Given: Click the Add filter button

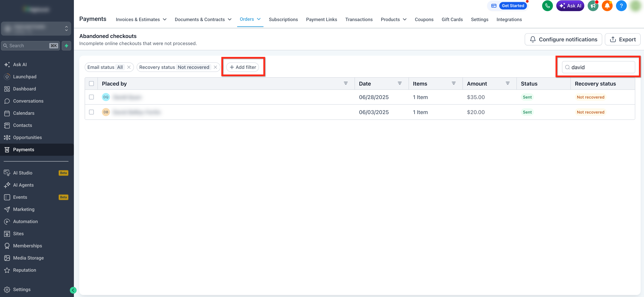Looking at the screenshot, I should [x=243, y=67].
